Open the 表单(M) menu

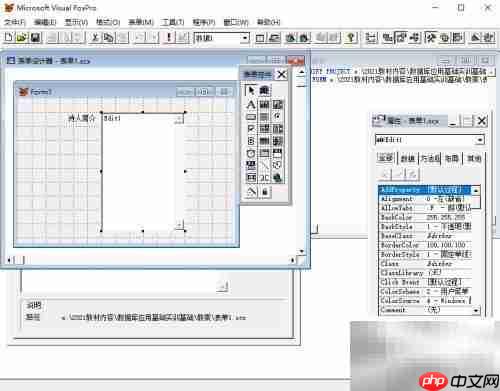pyautogui.click(x=141, y=22)
